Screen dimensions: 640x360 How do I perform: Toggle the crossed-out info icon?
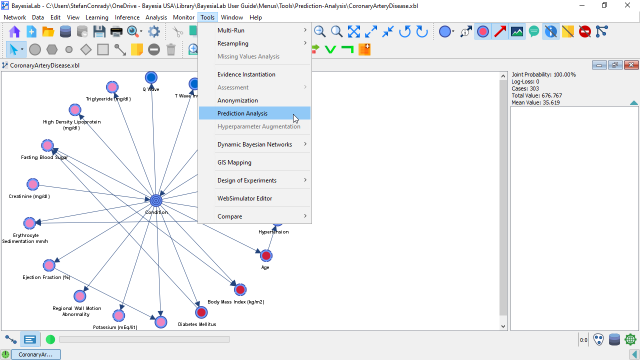point(551,31)
